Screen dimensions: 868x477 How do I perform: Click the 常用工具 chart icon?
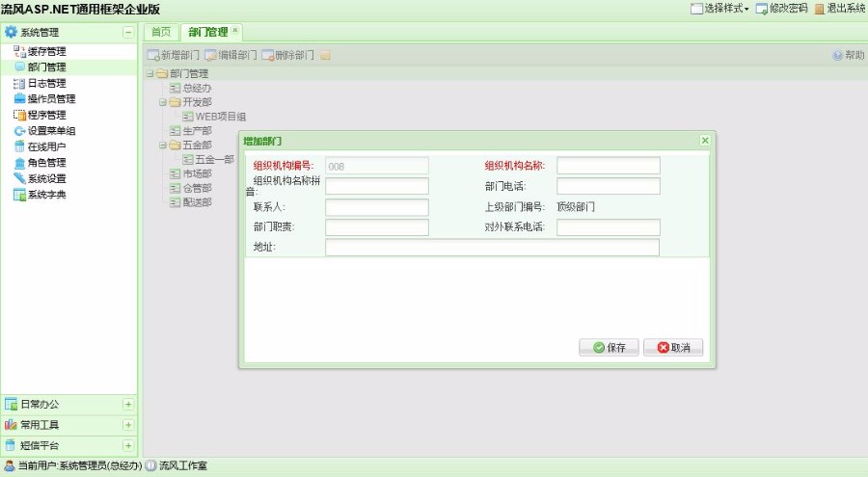coord(11,424)
